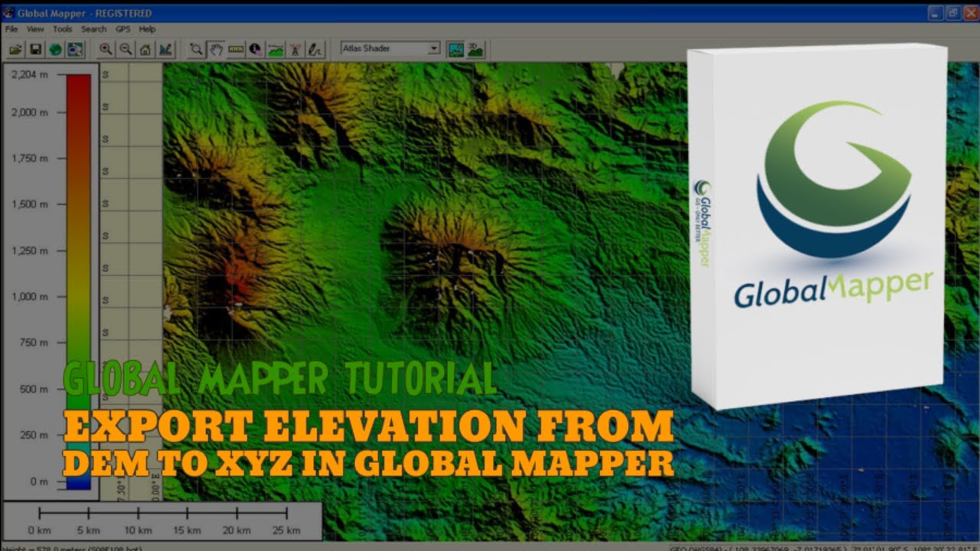
Task: Minimize the Global Mapper window
Action: (936, 13)
